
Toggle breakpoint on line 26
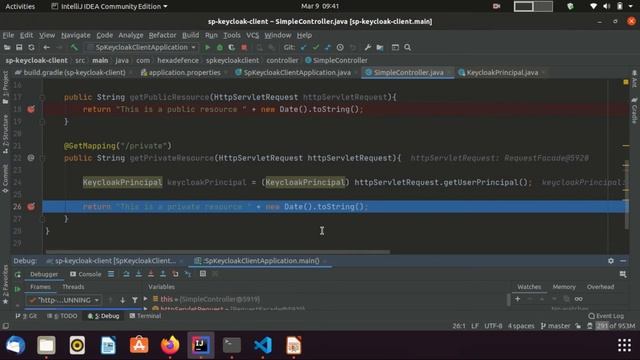point(31,207)
